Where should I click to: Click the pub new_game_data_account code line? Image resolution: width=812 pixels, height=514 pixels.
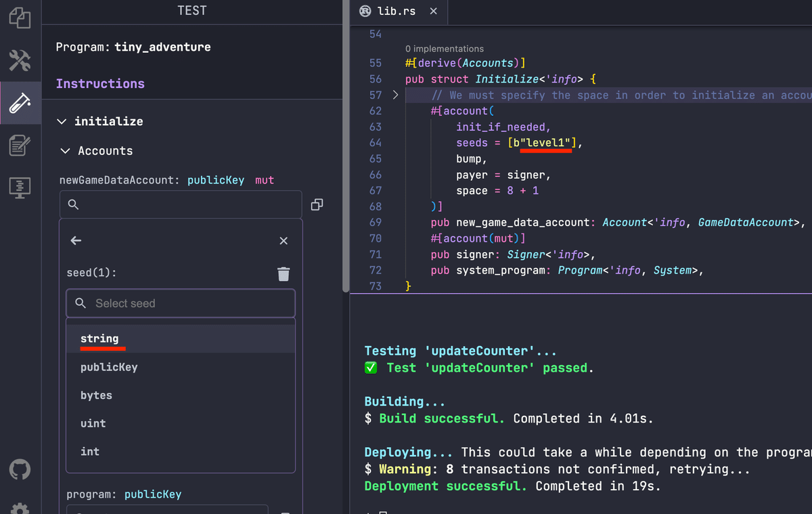click(x=618, y=222)
